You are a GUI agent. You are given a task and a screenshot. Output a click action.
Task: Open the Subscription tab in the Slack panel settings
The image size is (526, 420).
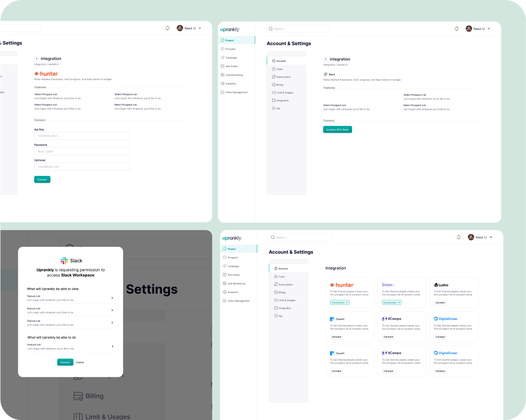(283, 77)
